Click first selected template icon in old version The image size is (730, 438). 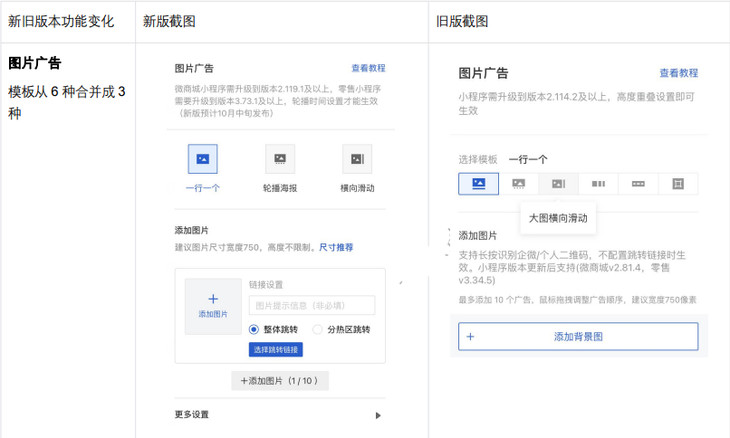(x=478, y=184)
